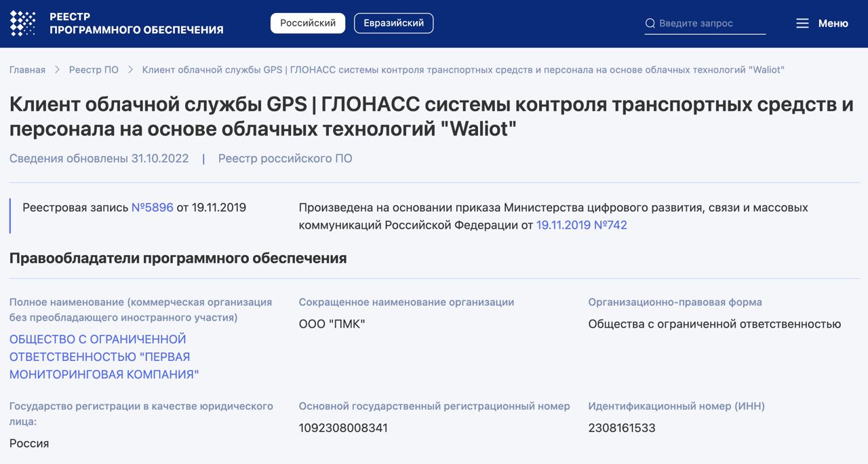Click Реестр российского ПО under title

285,159
